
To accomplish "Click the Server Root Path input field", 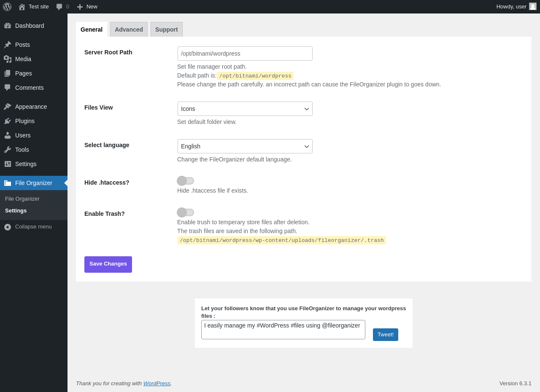I will (x=245, y=54).
